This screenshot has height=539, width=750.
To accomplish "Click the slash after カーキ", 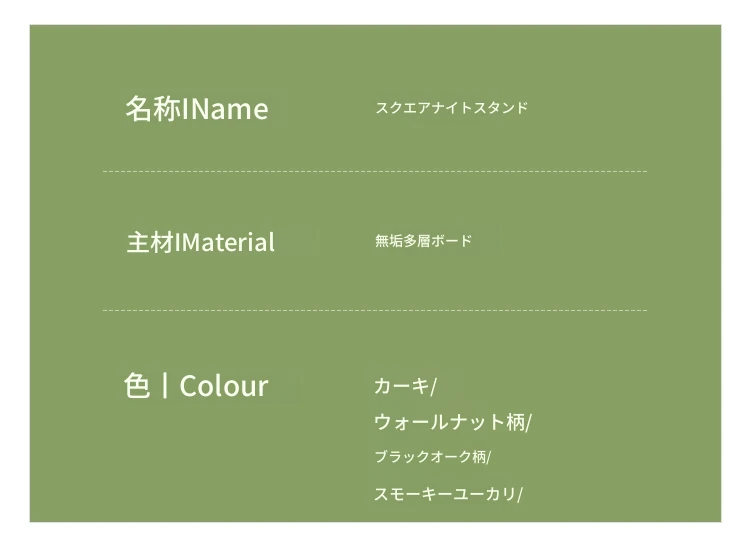I will [433, 387].
